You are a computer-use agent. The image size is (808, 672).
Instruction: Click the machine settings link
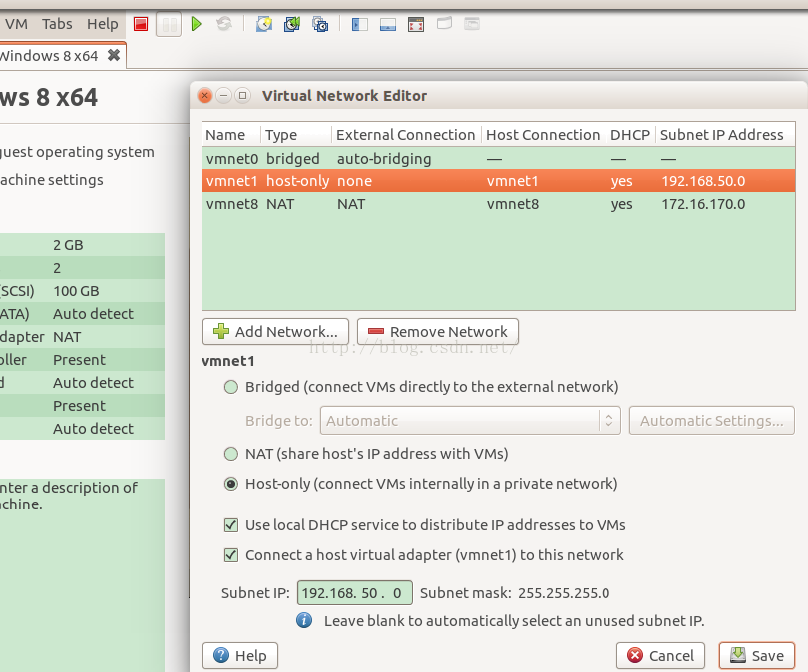pos(52,180)
